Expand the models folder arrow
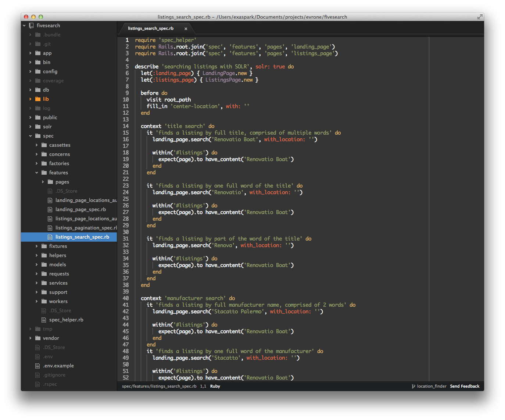Screen dimensions: 505x420 click(37, 264)
